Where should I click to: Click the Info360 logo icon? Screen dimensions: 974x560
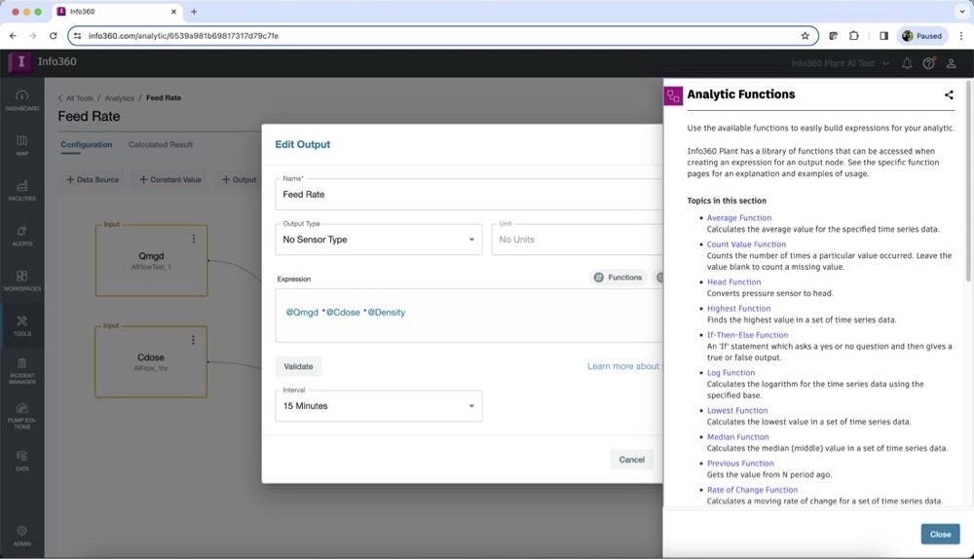click(x=19, y=61)
